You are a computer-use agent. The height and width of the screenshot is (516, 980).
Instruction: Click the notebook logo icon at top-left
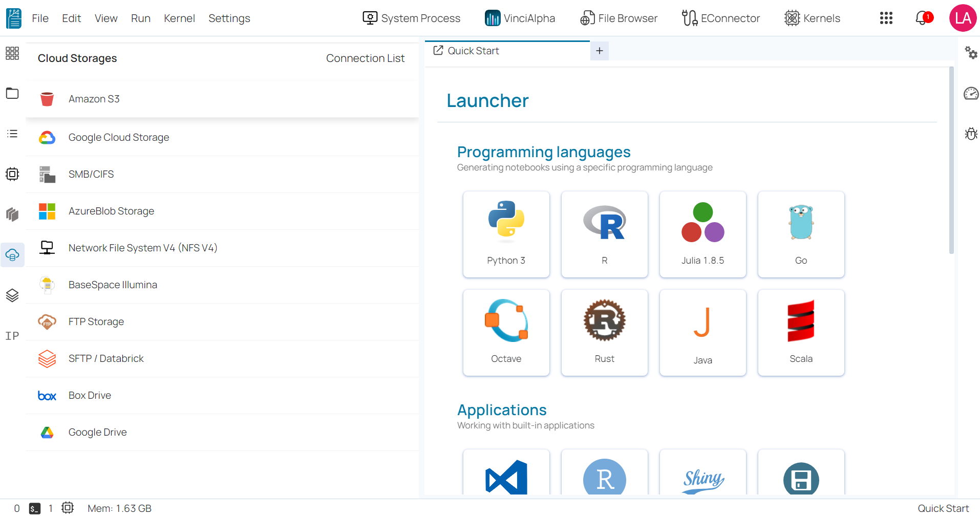(x=14, y=18)
